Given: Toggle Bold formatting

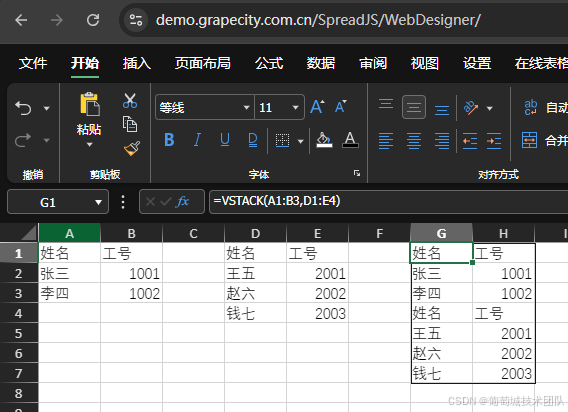Looking at the screenshot, I should (169, 140).
